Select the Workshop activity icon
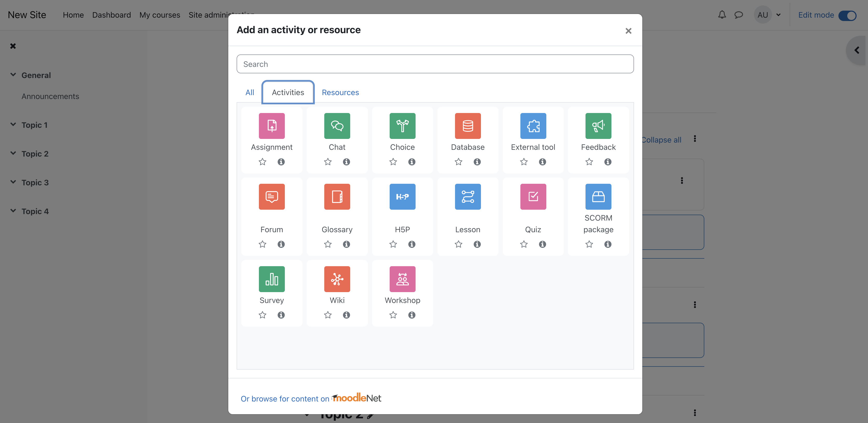 [402, 279]
